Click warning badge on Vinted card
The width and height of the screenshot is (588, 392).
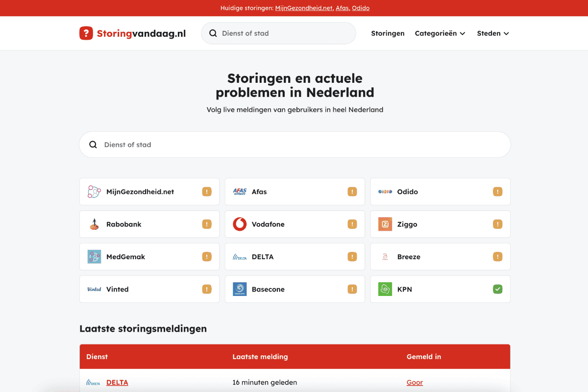point(207,290)
